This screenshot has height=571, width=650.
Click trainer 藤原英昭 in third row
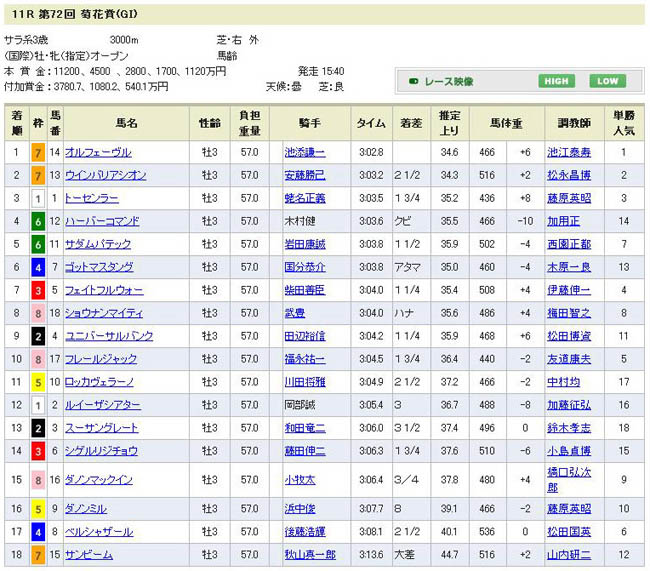click(x=570, y=198)
